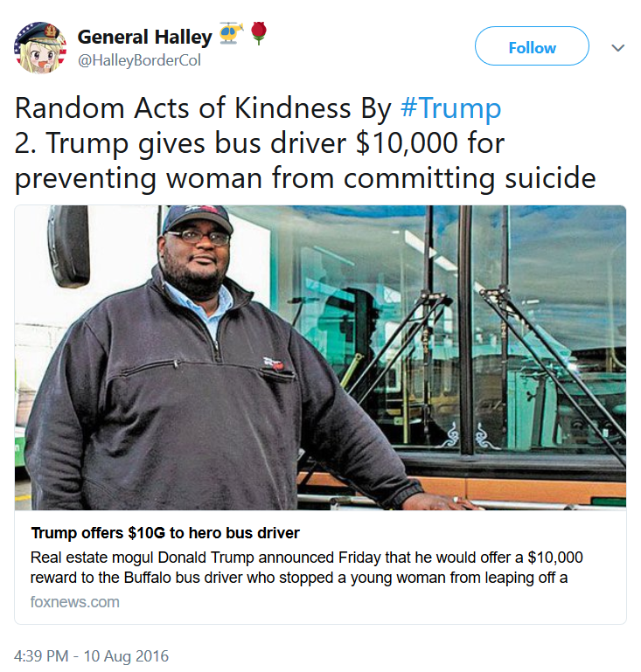Image resolution: width=641 pixels, height=672 pixels.
Task: Open the @HalleyBorderCol handle
Action: pos(139,60)
